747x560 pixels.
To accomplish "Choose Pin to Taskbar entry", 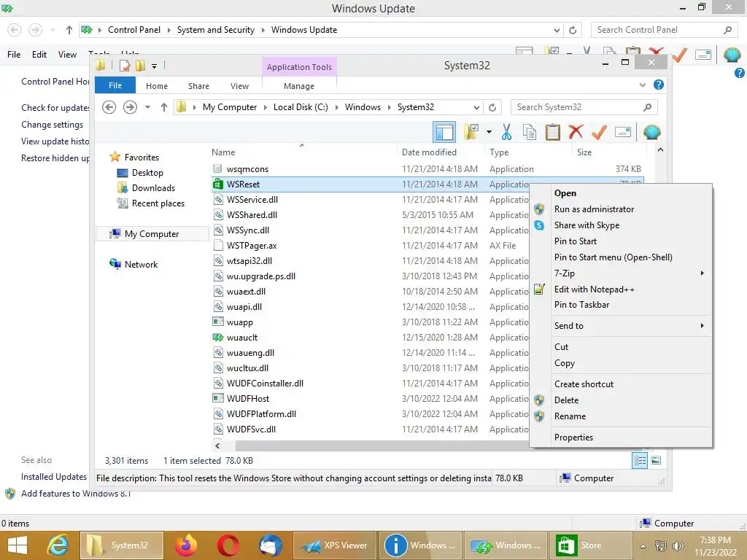I will click(x=581, y=305).
